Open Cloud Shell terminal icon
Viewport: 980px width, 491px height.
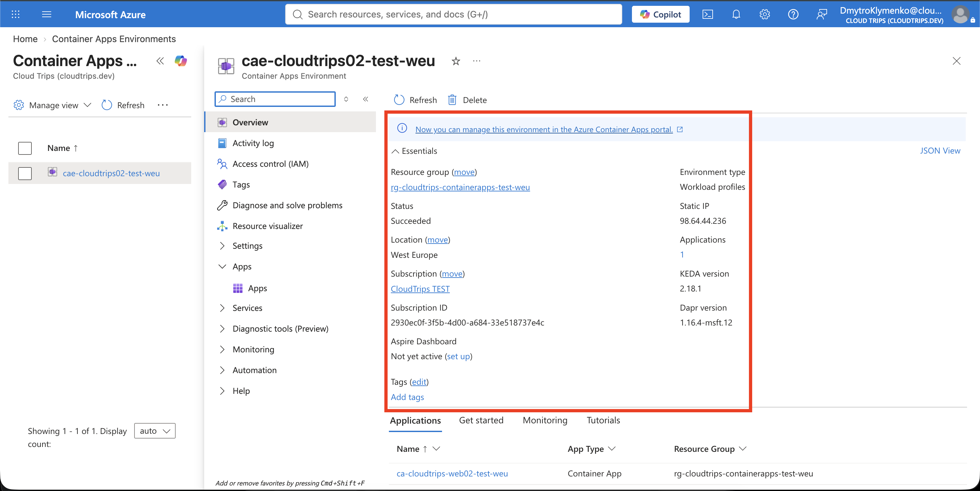(x=707, y=15)
